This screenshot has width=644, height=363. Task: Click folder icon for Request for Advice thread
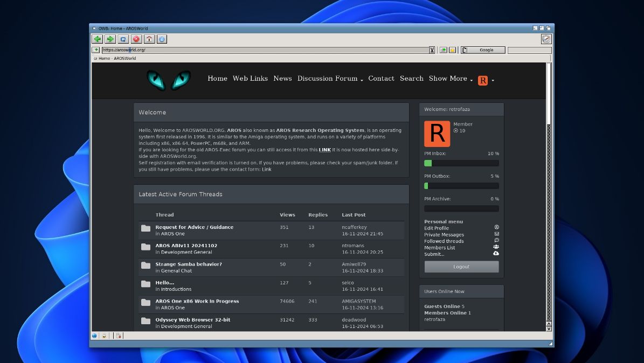146,228
